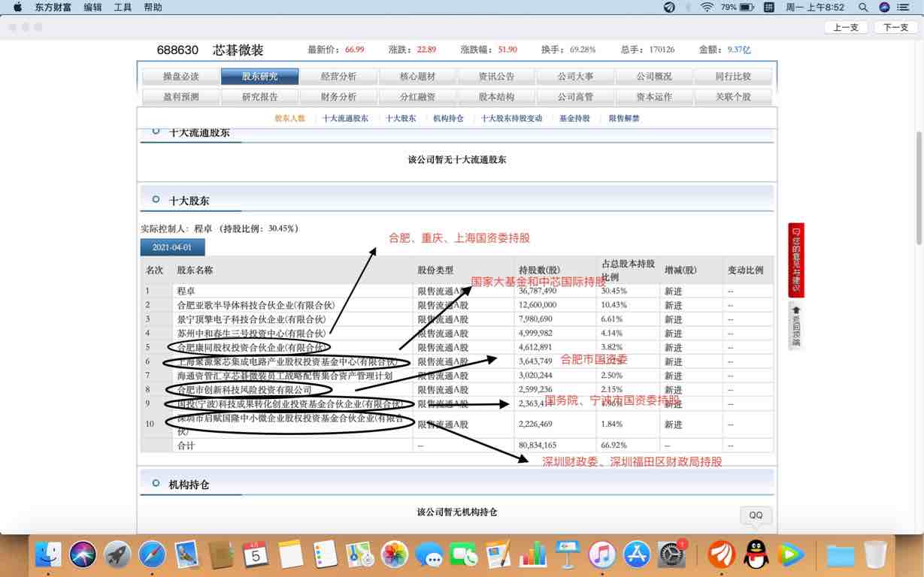
Task: Open the 公司高管 tab
Action: (575, 97)
